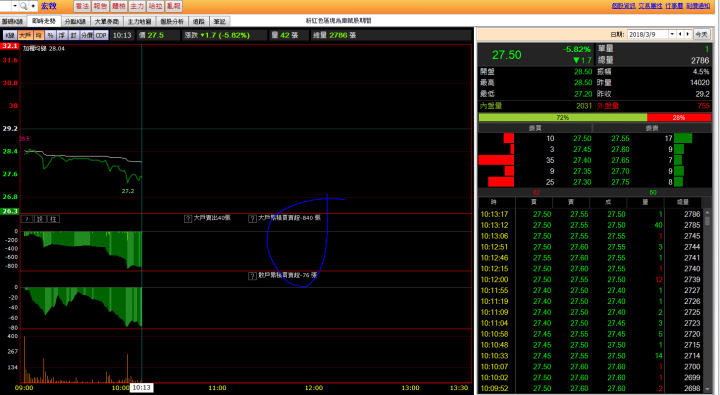The height and width of the screenshot is (395, 720).
Task: Go to previous day with left arrow
Action: (680, 34)
